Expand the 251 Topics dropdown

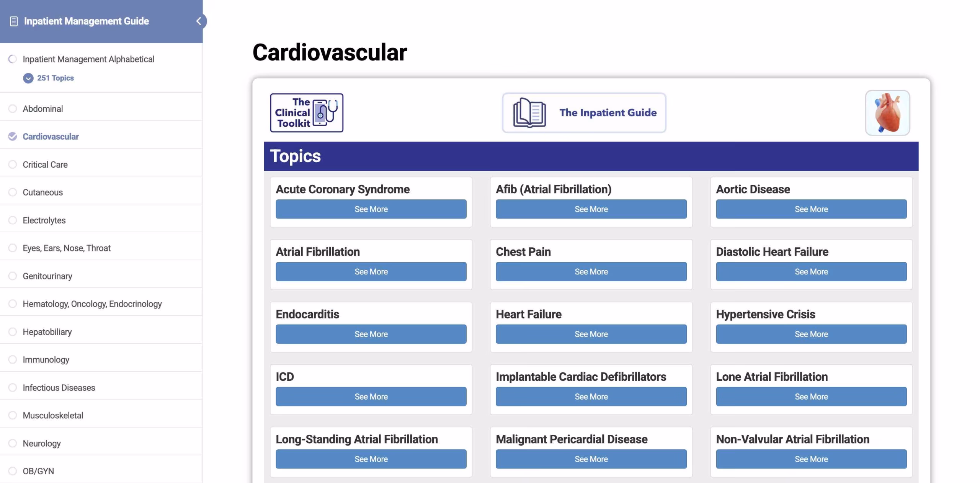pyautogui.click(x=28, y=78)
